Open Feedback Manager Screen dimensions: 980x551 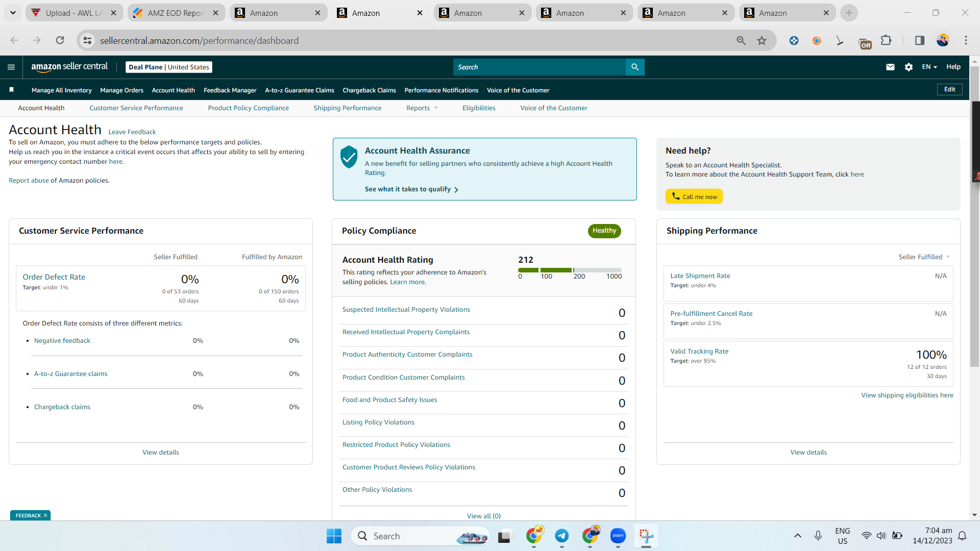[x=230, y=90]
